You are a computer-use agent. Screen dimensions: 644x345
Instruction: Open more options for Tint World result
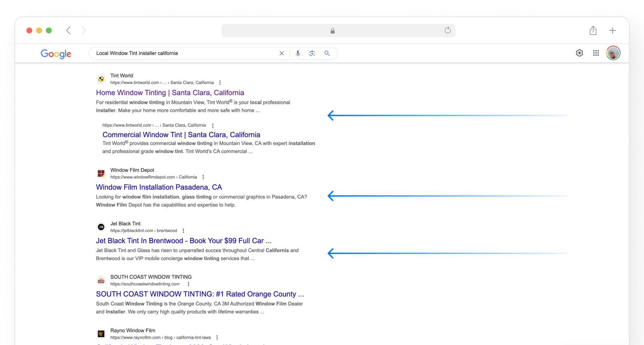[220, 83]
